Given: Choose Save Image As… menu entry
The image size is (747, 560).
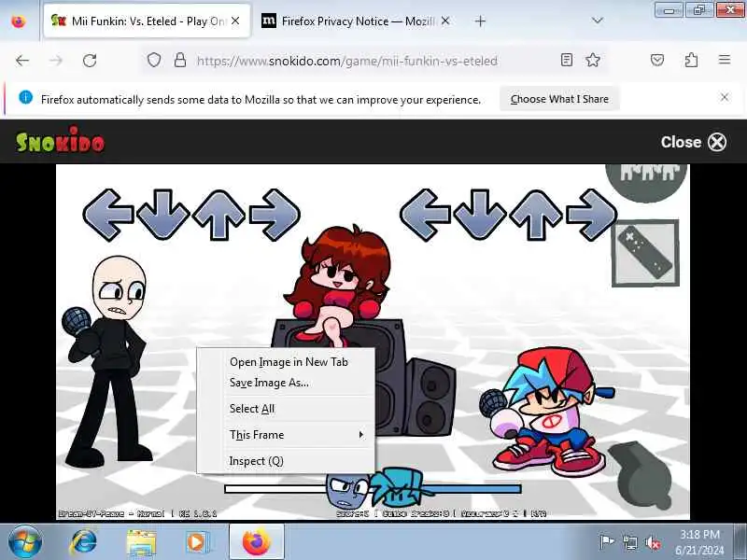Looking at the screenshot, I should [x=269, y=383].
